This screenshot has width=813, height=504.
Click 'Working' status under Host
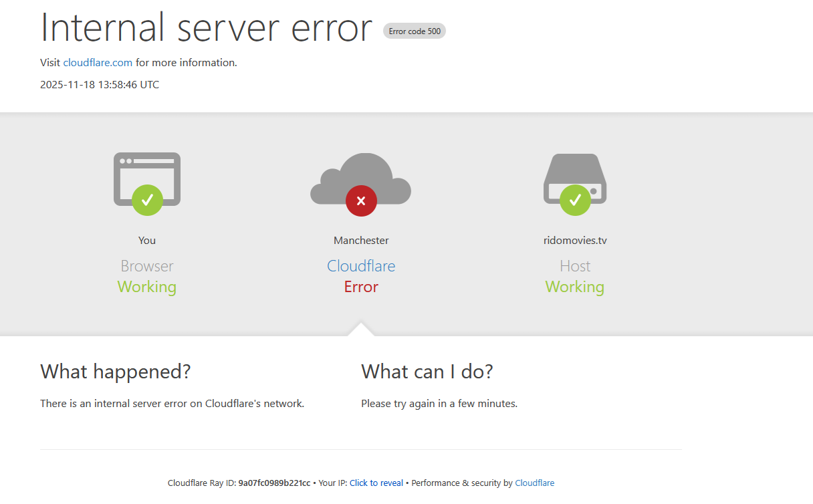coord(575,287)
